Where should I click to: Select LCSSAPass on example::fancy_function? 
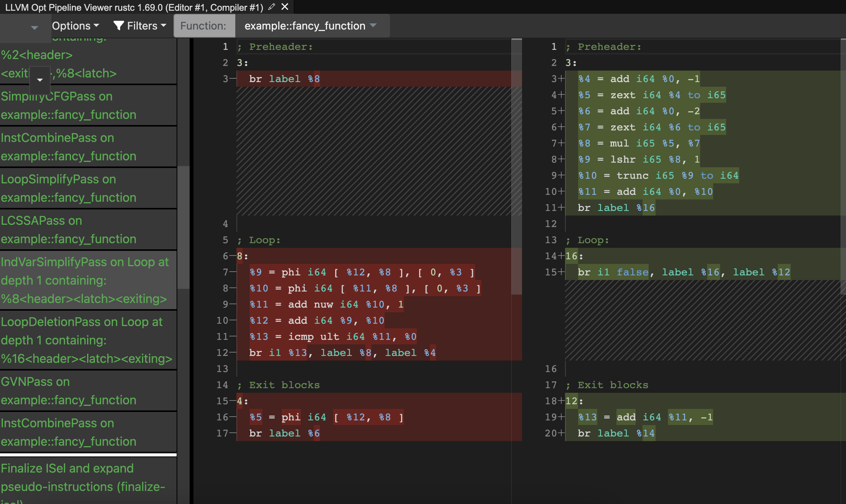coord(88,230)
